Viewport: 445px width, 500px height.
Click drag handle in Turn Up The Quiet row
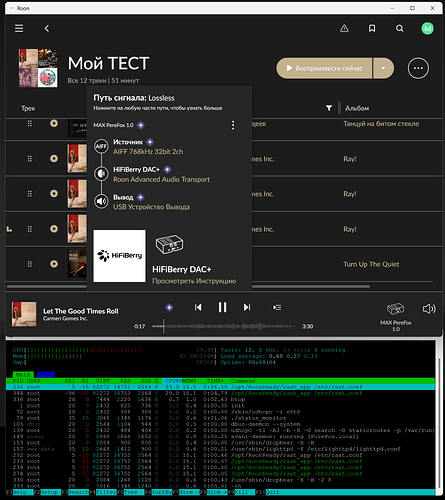[30, 264]
